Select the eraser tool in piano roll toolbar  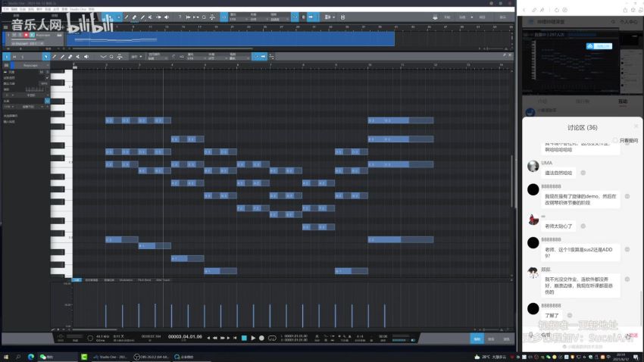pos(70,57)
